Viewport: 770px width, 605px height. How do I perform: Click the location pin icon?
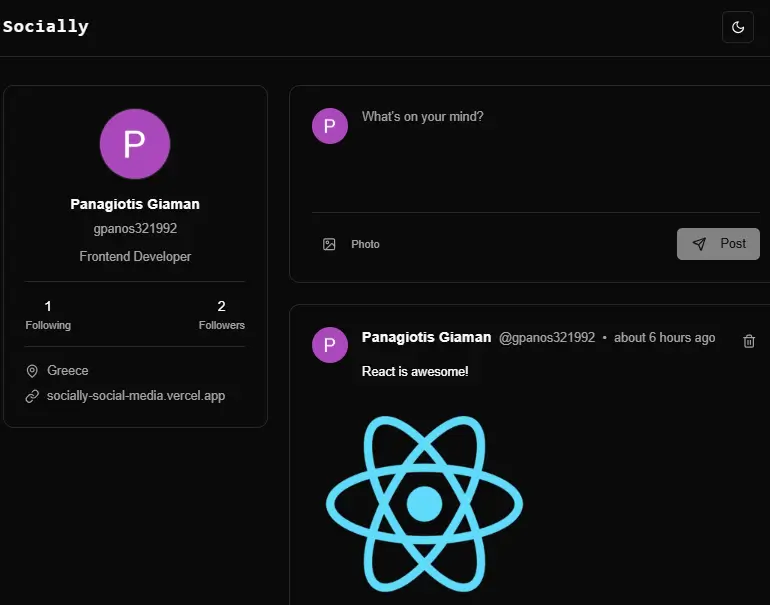point(32,371)
